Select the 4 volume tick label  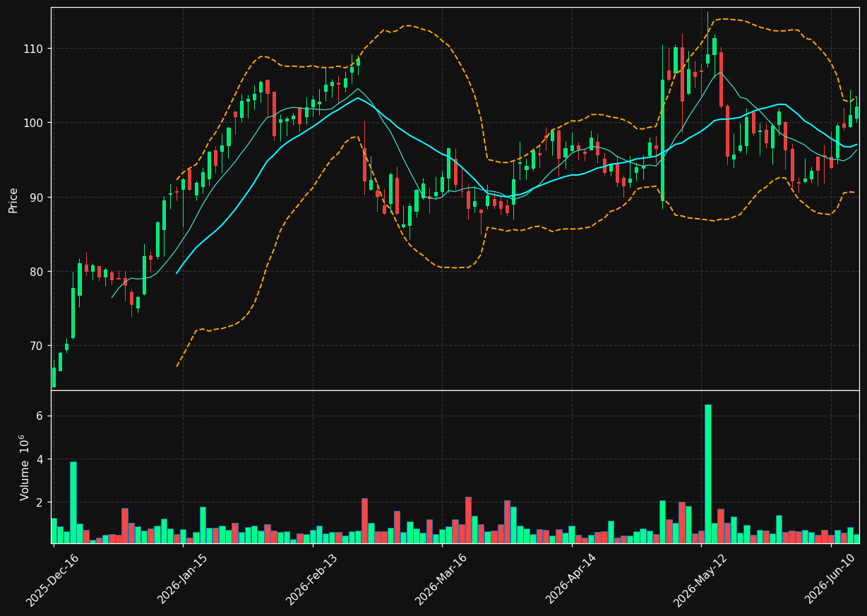click(x=40, y=459)
